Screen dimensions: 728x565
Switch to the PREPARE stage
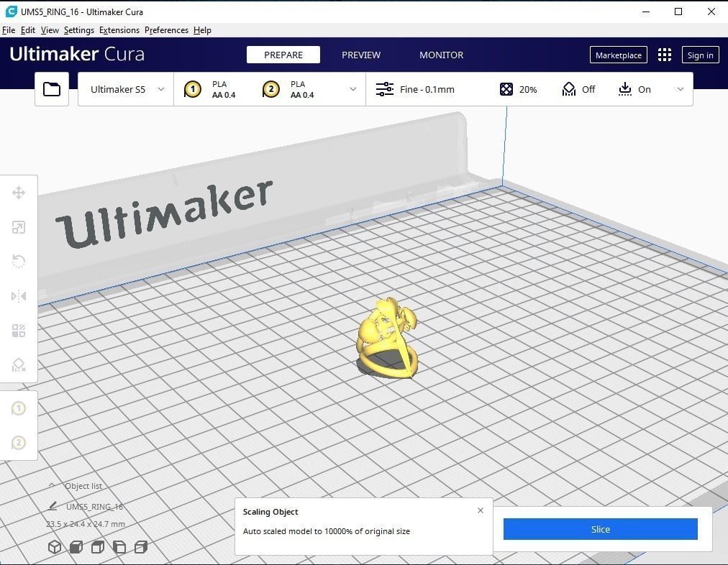click(x=283, y=55)
